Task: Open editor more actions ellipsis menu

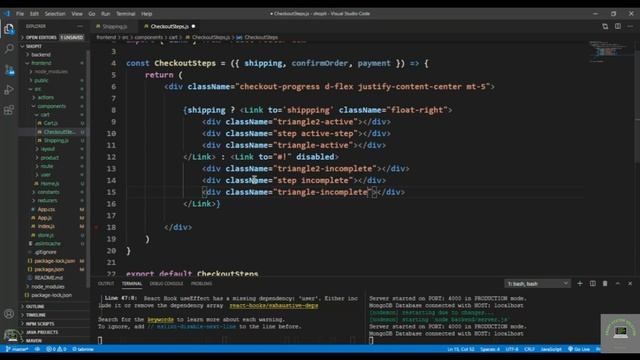Action: (630, 27)
